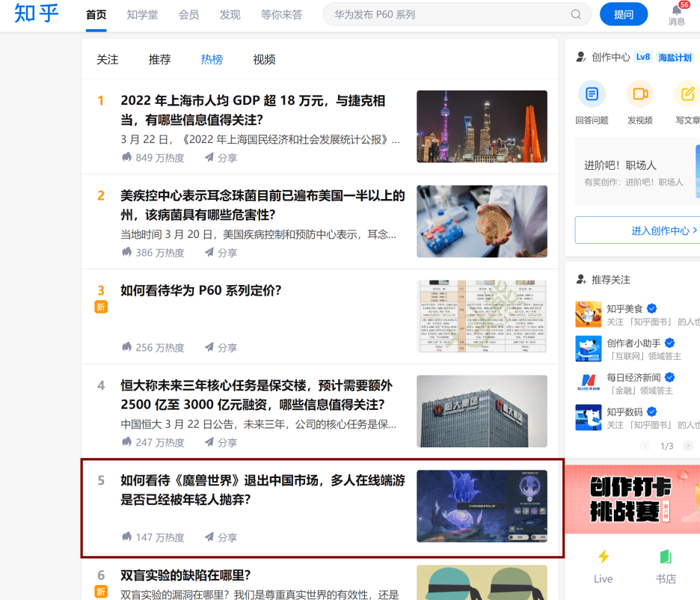This screenshot has width=700, height=600.
Task: Open 进入创作中心 link with chevron
Action: click(664, 230)
